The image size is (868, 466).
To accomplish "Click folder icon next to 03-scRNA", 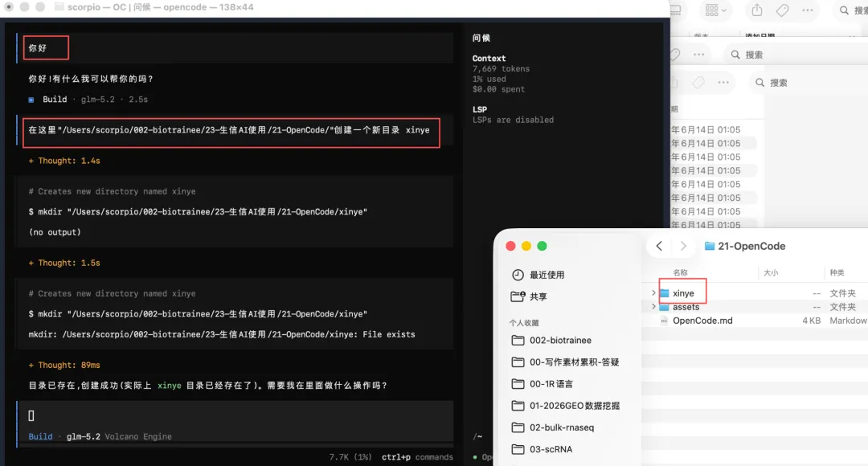I will click(x=518, y=449).
